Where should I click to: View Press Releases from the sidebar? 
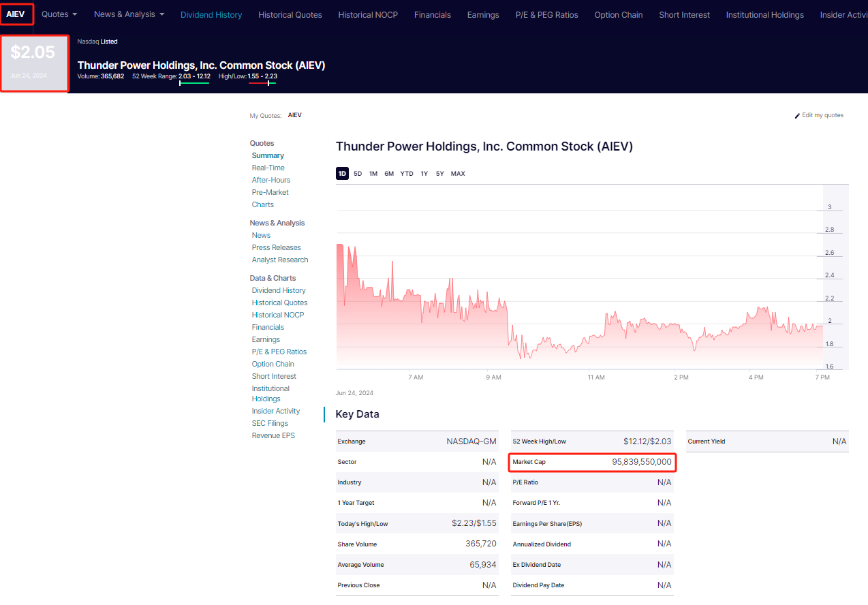[276, 247]
